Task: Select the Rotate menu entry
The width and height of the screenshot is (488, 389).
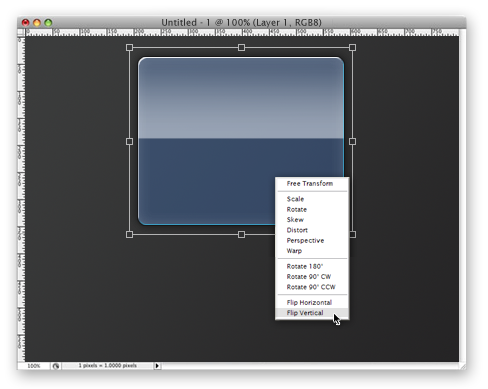Action: (312, 209)
